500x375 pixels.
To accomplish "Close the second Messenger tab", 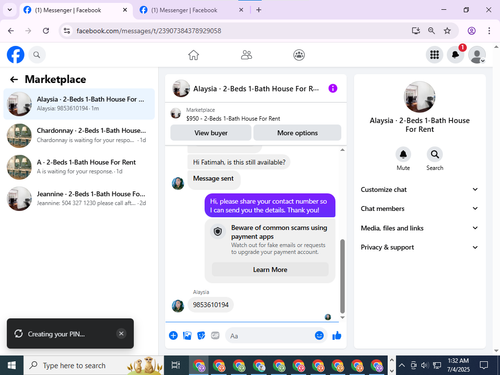I will tap(241, 10).
